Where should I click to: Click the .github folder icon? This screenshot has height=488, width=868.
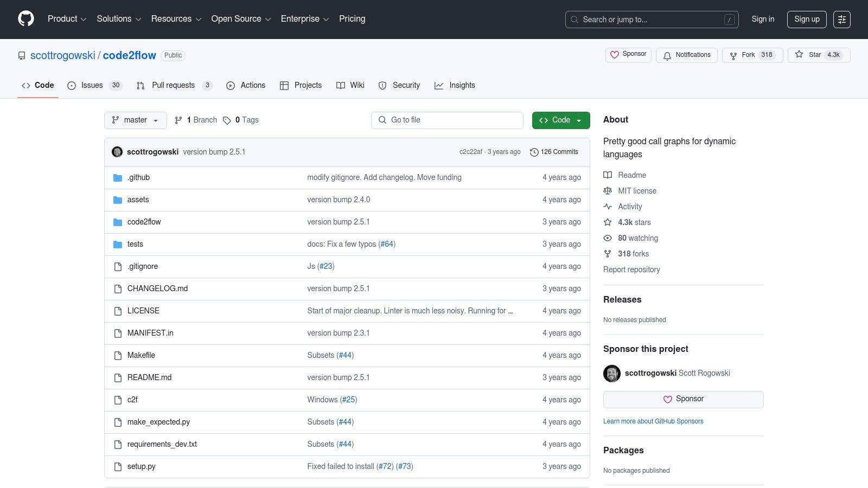click(x=118, y=178)
